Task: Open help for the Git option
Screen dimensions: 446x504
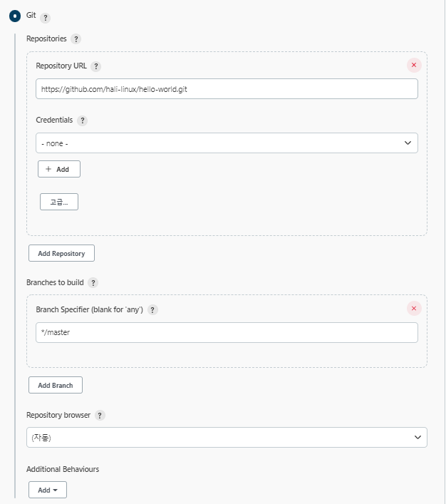Action: (46, 18)
